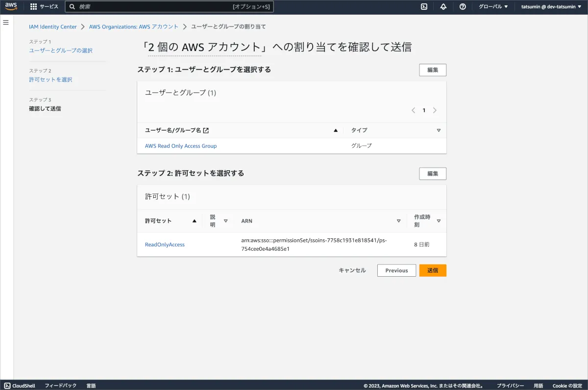Viewport: 588px width, 390px height.
Task: Sort the ARN column
Action: (x=398, y=221)
